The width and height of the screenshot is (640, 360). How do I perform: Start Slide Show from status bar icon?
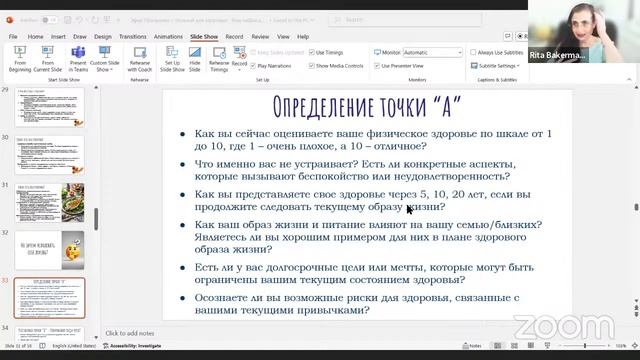[x=547, y=346]
